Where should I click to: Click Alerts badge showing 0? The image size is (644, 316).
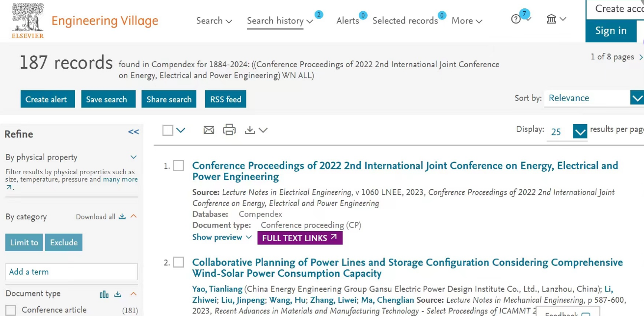point(363,15)
